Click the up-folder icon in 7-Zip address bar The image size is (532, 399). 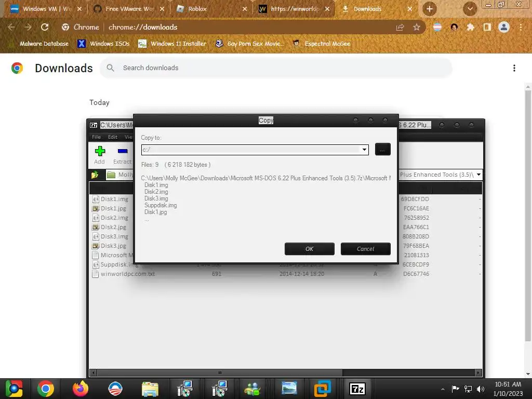point(95,175)
